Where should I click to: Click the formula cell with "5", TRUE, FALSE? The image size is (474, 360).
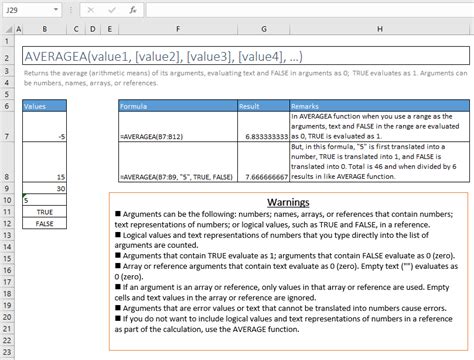point(178,162)
